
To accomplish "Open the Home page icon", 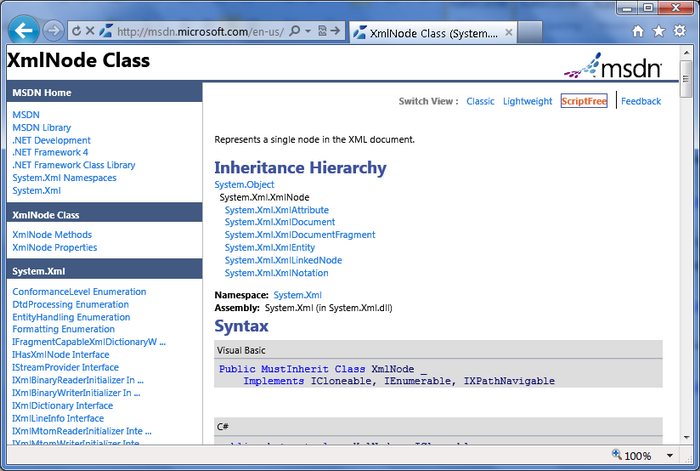I will click(638, 31).
